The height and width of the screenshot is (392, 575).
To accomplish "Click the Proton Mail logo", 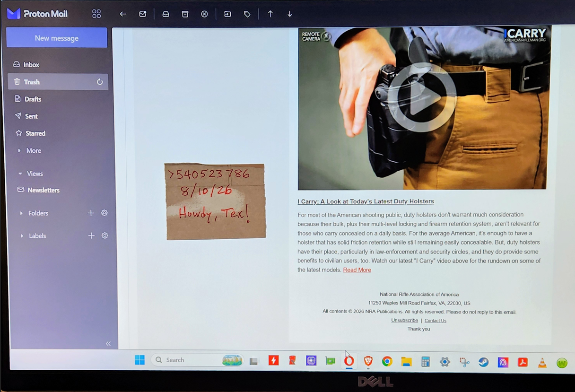I will [37, 14].
